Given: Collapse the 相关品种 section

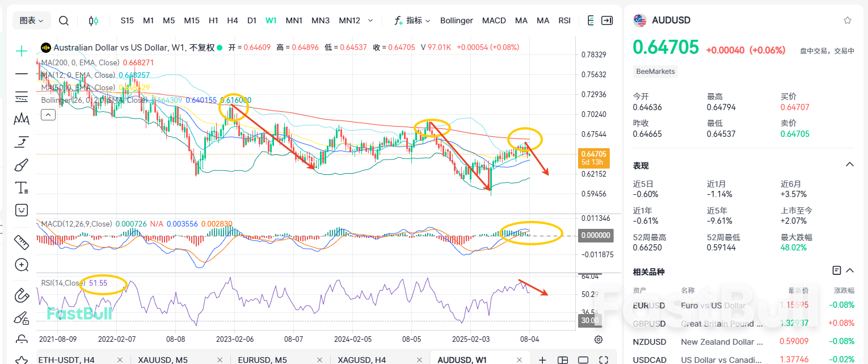Looking at the screenshot, I should click(849, 270).
